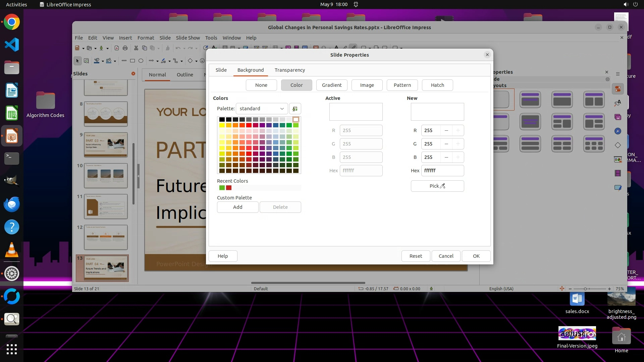Open the sidebar Styles paintbrush icon
The image size is (644, 362).
tap(618, 103)
